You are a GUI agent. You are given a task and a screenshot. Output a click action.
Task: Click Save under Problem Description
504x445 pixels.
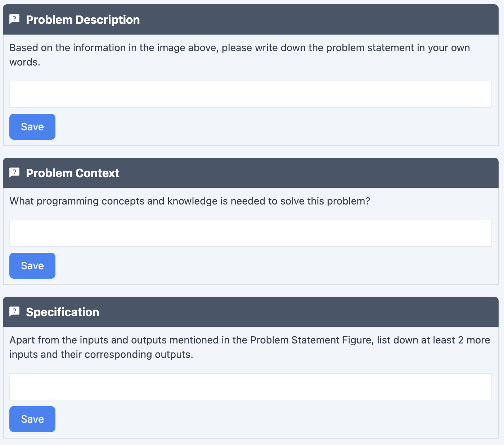tap(32, 126)
